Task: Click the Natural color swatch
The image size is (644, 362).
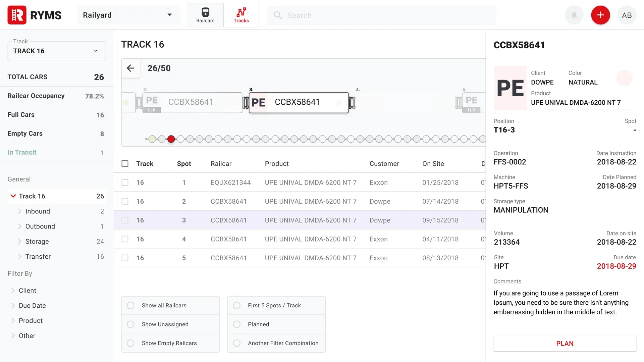Action: [624, 78]
